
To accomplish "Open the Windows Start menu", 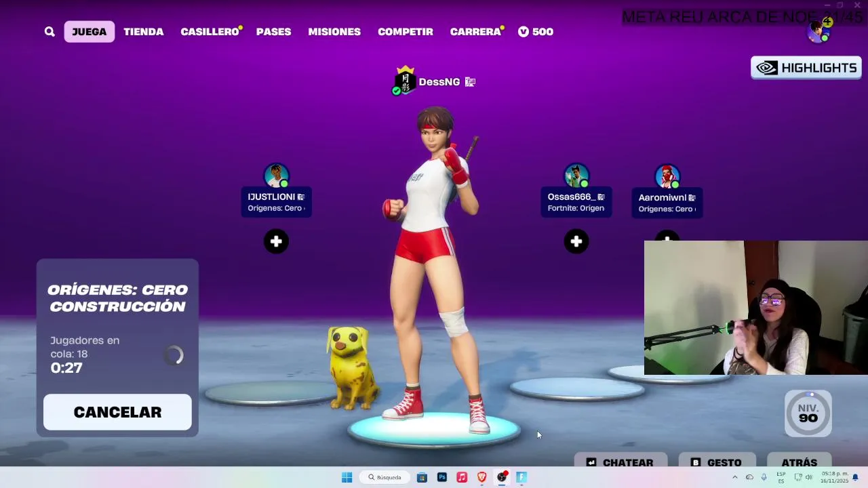I will tap(347, 477).
